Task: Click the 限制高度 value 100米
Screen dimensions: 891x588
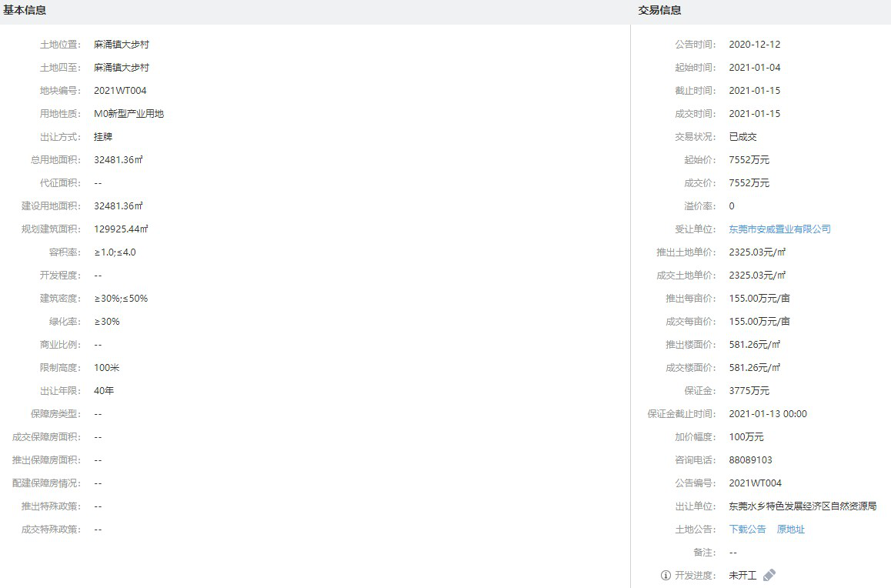Action: [107, 368]
